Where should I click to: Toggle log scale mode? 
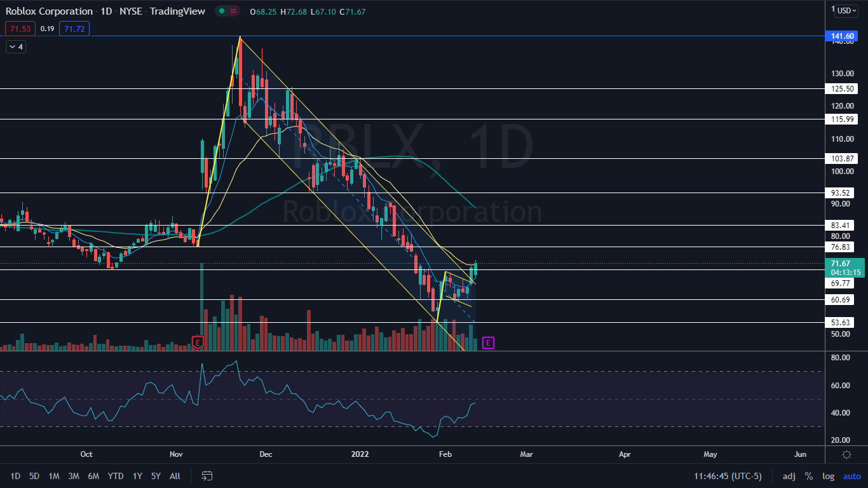(829, 476)
